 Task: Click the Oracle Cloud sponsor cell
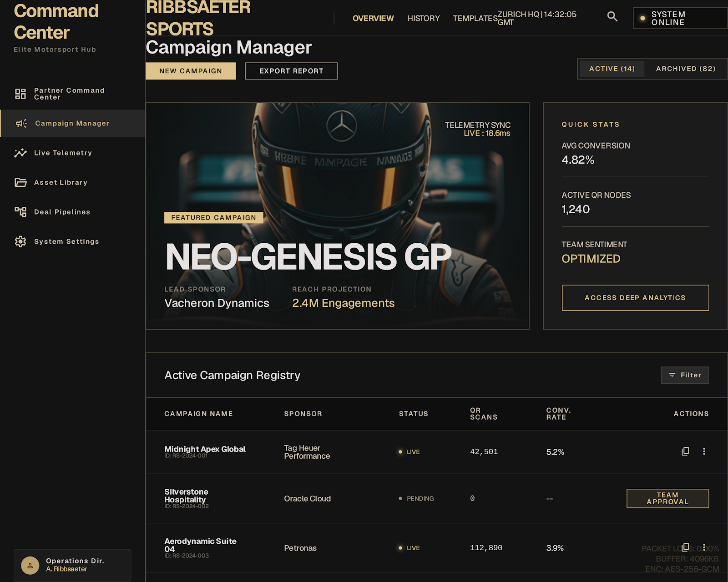point(307,499)
